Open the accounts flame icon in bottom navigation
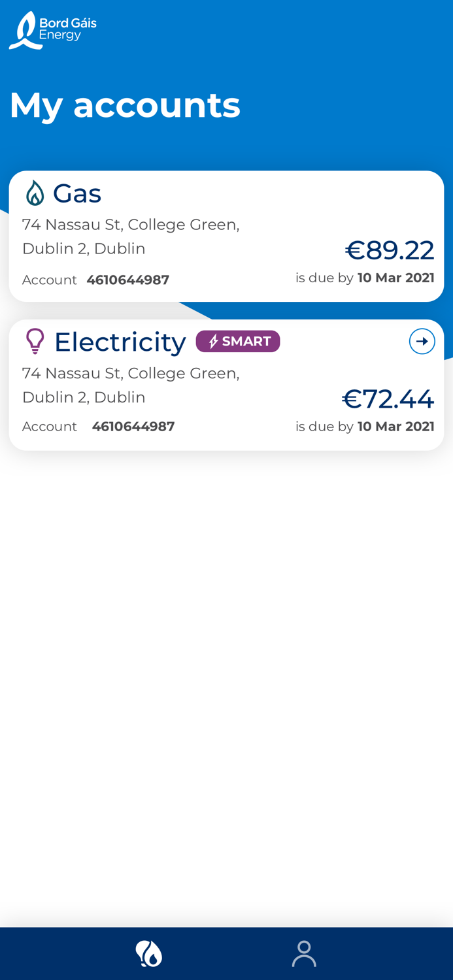Image resolution: width=453 pixels, height=980 pixels. pos(149,953)
